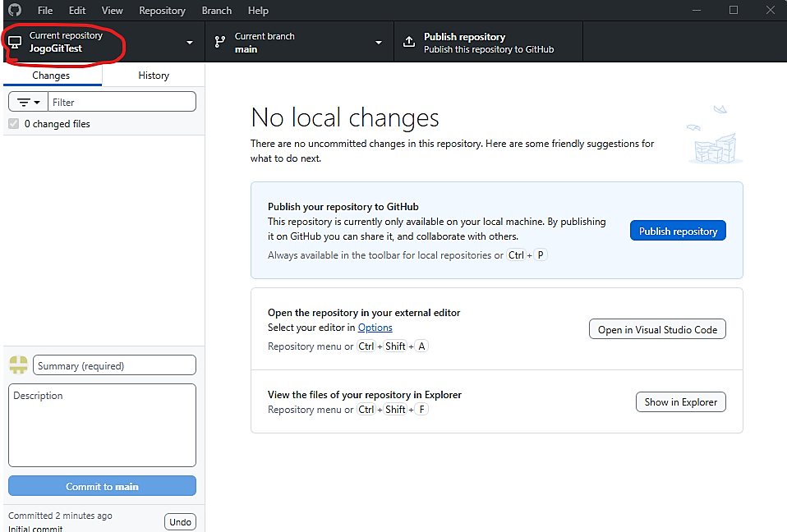
Task: Click the commit author avatar icon
Action: click(x=19, y=365)
